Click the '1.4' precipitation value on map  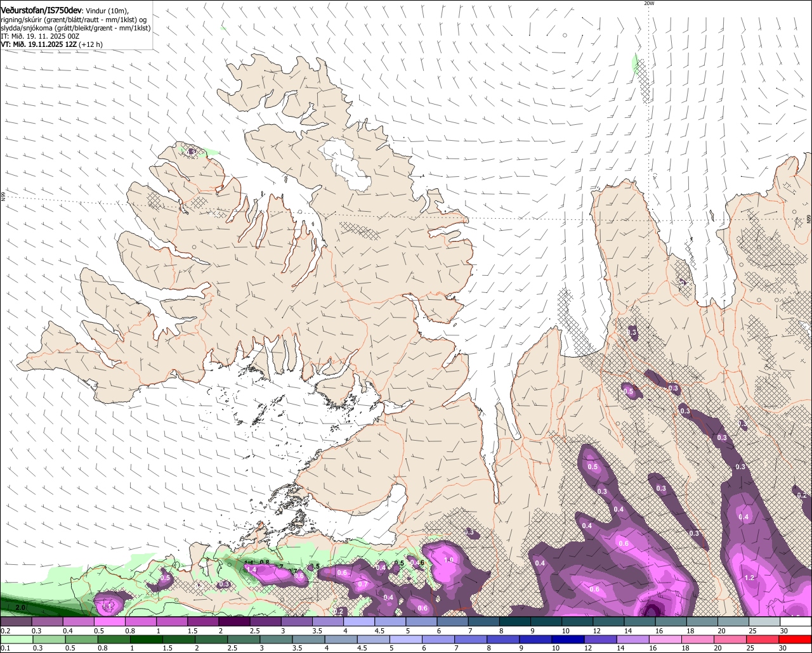point(252,570)
